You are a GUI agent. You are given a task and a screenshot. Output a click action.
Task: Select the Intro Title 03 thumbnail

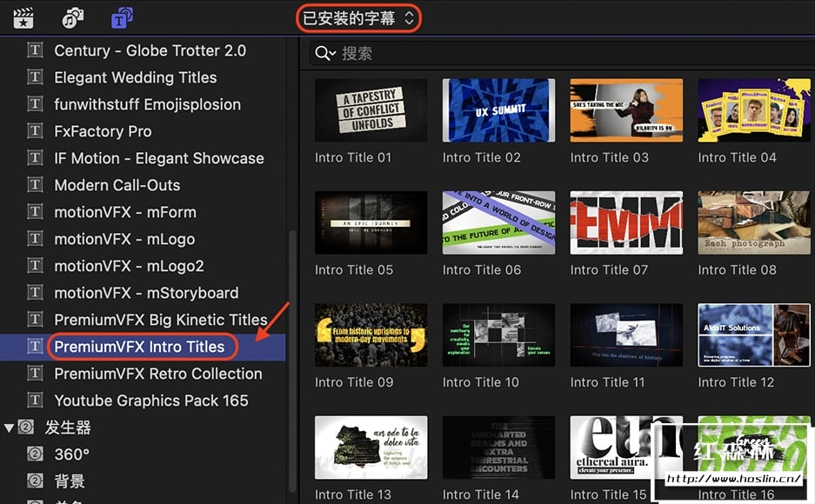coord(626,110)
